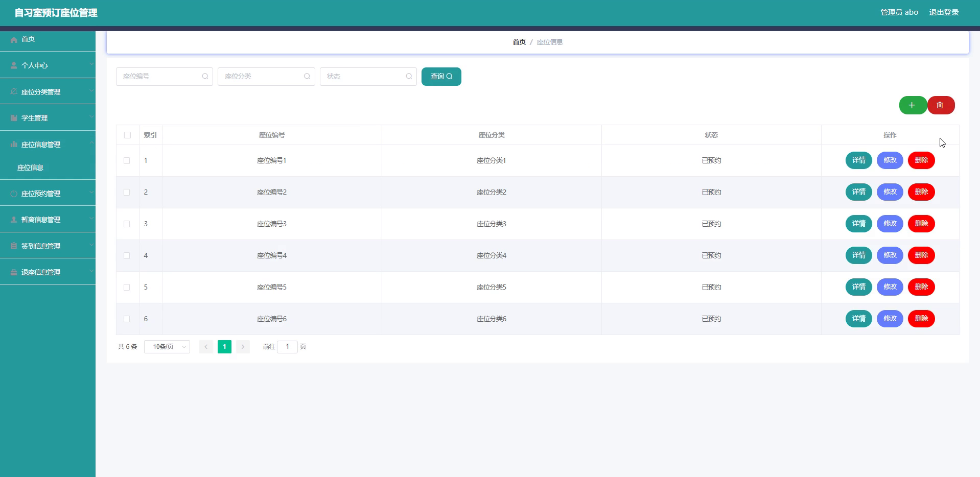Screen dimensions: 980x477
Task: Check the checkbox for row 座位编号4
Action: (127, 256)
